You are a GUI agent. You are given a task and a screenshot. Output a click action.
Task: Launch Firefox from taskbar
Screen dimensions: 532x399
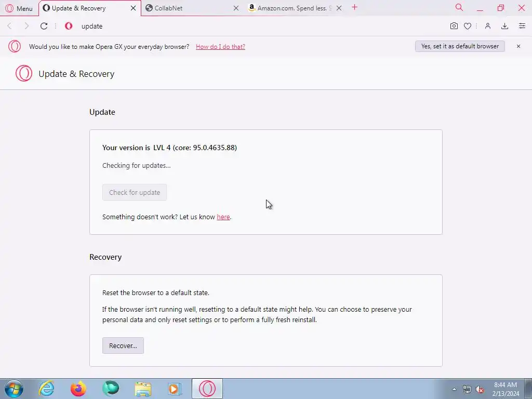point(78,389)
